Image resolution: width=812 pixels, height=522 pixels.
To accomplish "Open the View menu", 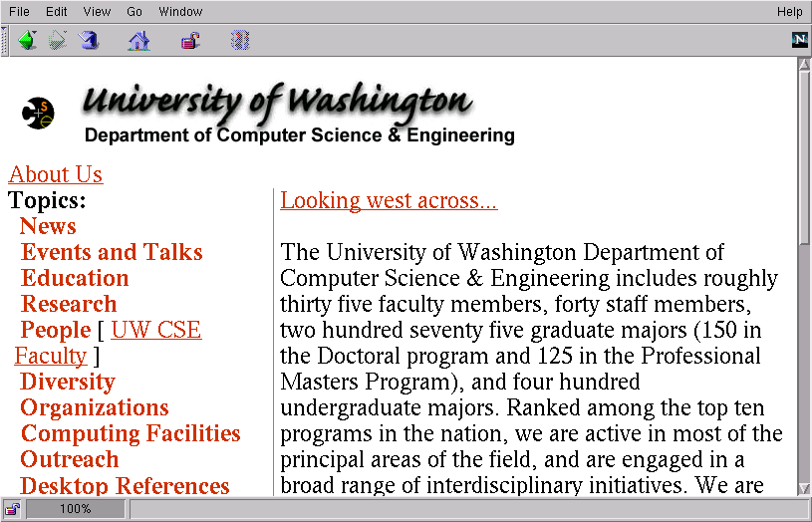I will [x=97, y=11].
